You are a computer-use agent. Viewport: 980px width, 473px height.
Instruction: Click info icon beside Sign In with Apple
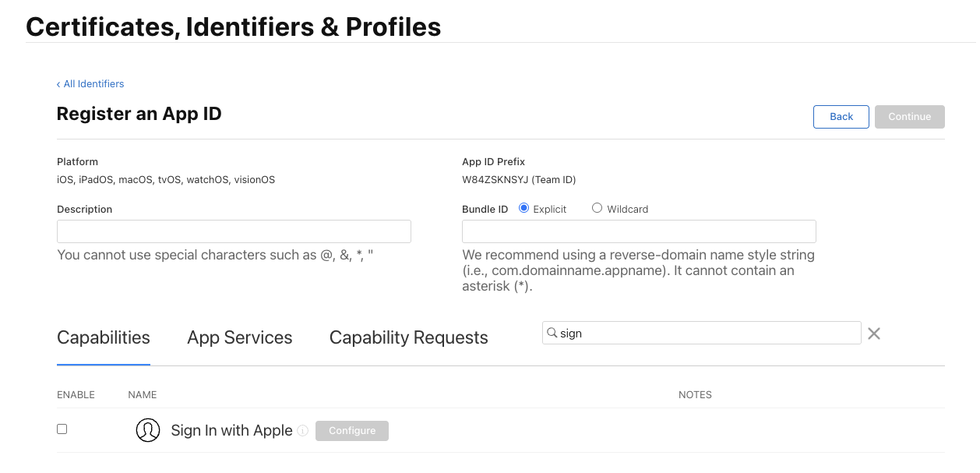tap(302, 431)
